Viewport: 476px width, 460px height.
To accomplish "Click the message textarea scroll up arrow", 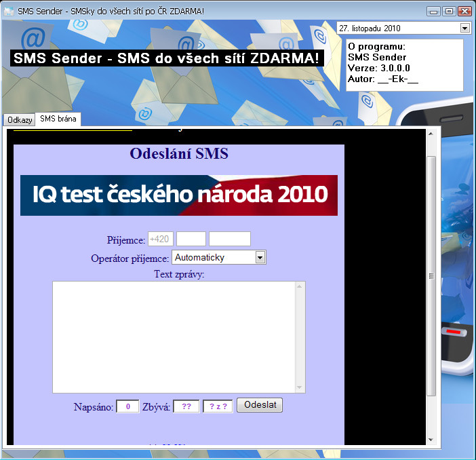I will 299,286.
